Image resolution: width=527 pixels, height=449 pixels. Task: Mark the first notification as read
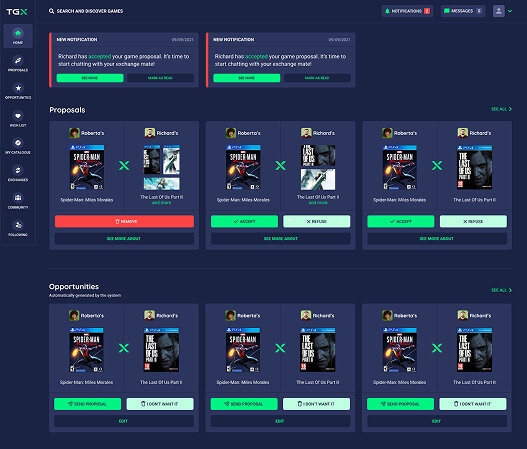[x=160, y=78]
